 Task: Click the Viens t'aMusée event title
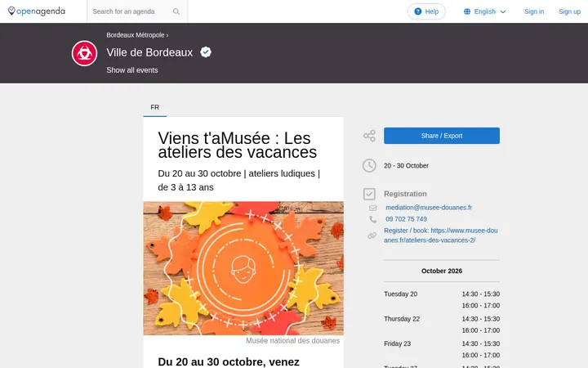point(238,145)
